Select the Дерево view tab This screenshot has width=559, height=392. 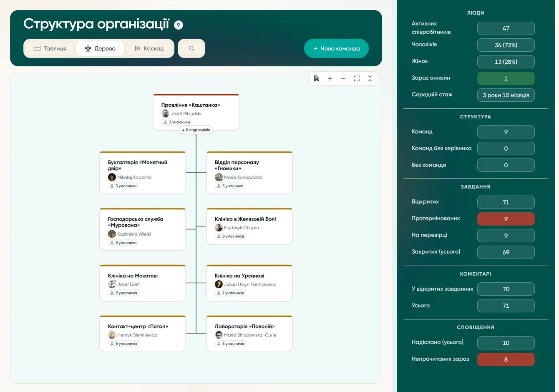(100, 48)
